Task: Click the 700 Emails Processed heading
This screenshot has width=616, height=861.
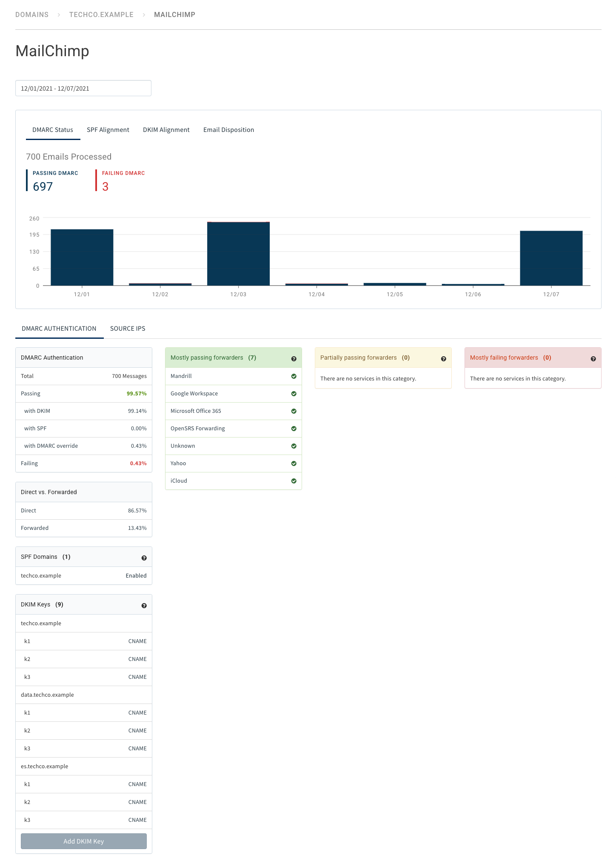Action: pyautogui.click(x=68, y=157)
